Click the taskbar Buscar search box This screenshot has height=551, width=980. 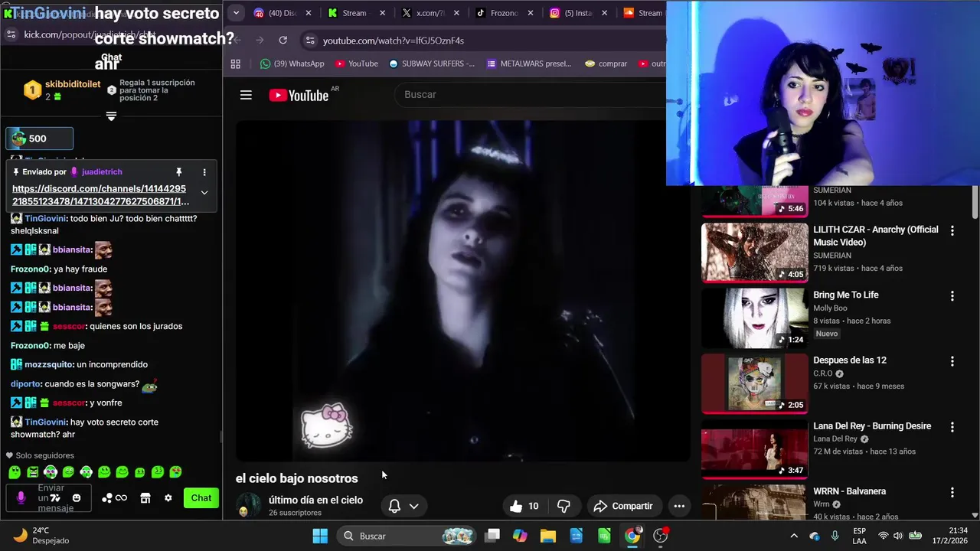(x=407, y=536)
